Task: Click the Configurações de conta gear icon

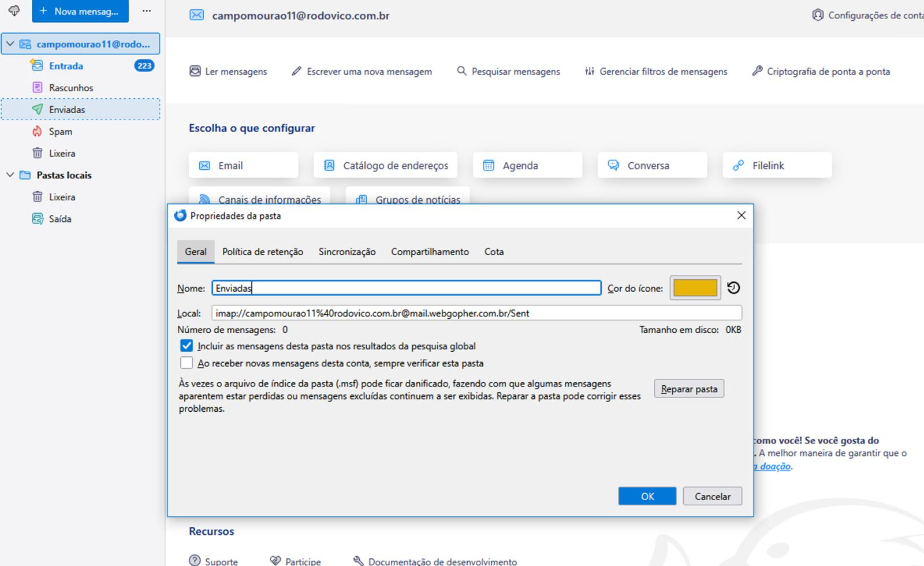Action: tap(818, 15)
